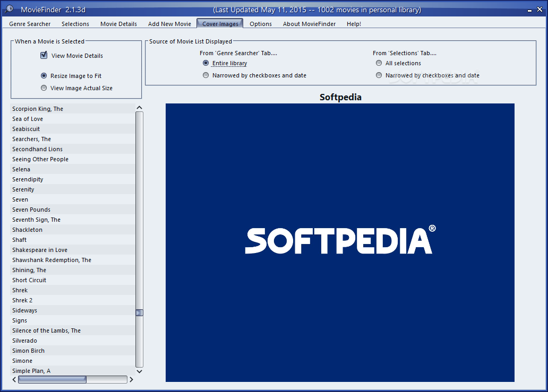This screenshot has width=548, height=392.
Task: Pick 'Shakespeare in Love' from list
Action: click(x=73, y=250)
